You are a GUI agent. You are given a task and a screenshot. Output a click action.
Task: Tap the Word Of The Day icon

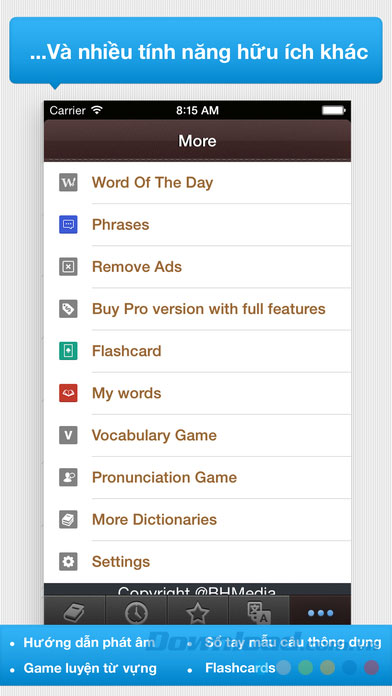point(68,182)
